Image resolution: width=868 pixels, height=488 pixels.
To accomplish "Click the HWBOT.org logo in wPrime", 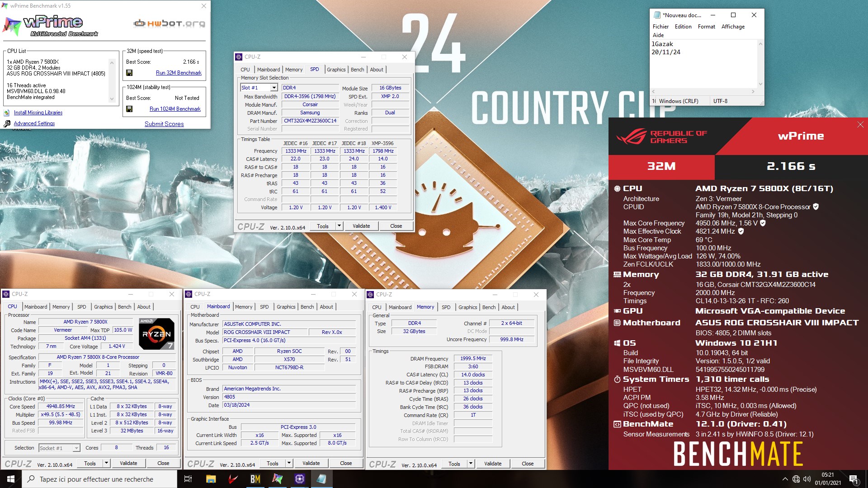I will click(x=170, y=23).
